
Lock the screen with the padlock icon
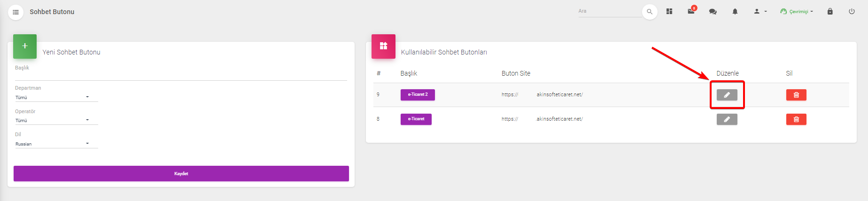pyautogui.click(x=830, y=11)
